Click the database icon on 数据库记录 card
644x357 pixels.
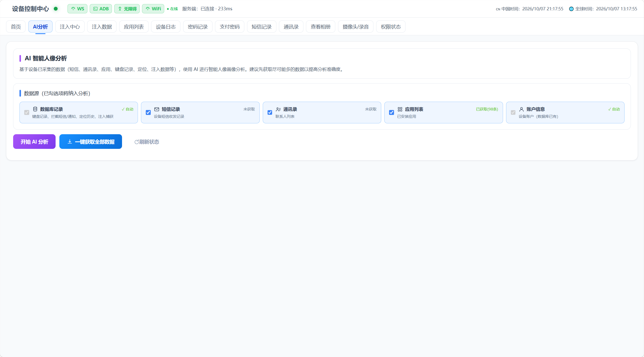[x=35, y=109]
